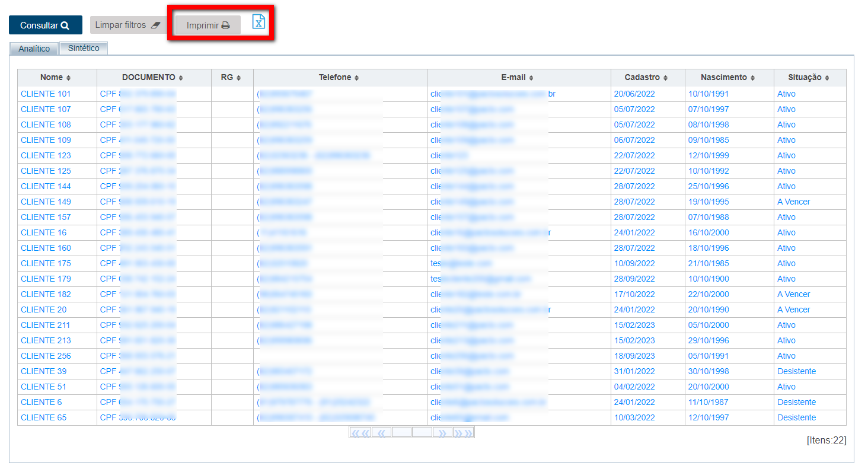Open the CLIENTE 101 record link
868x469 pixels.
(x=46, y=94)
